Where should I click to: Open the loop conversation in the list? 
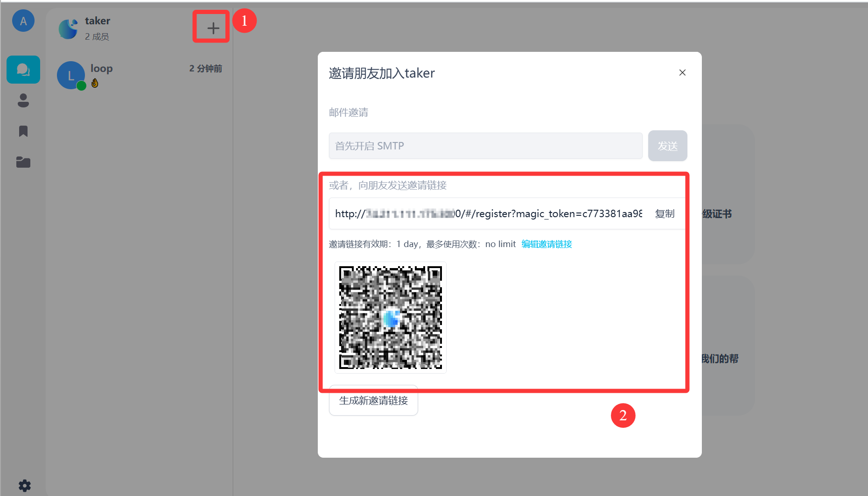[140, 75]
